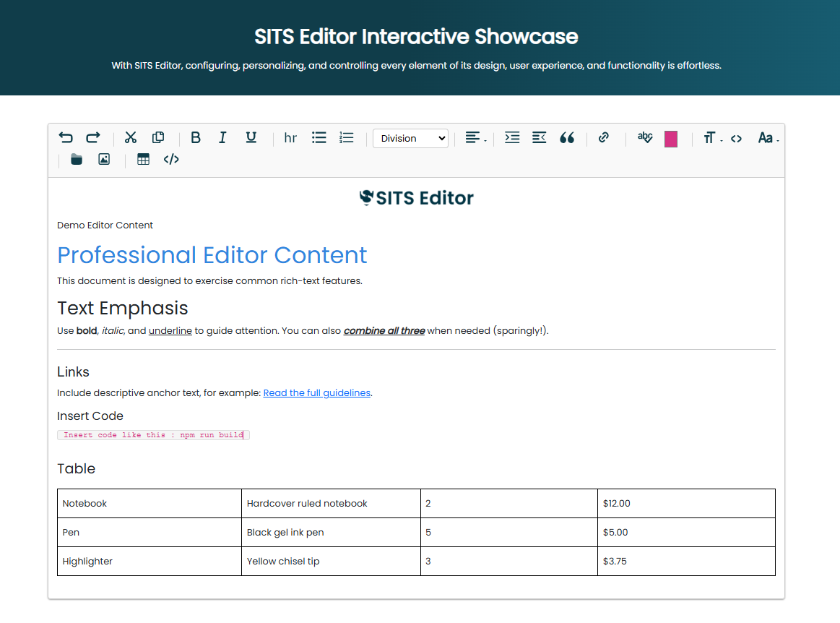This screenshot has width=840, height=623.
Task: Click the undo arrow icon
Action: [x=66, y=138]
